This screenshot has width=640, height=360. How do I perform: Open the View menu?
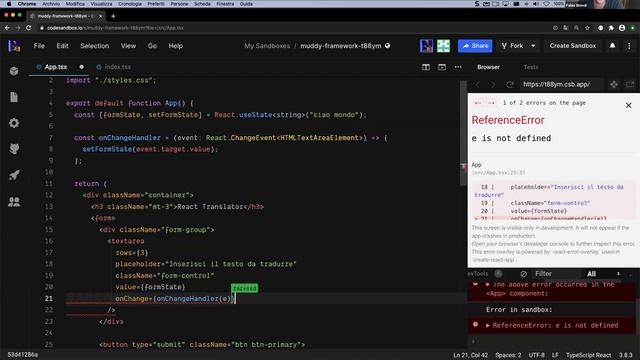128,46
